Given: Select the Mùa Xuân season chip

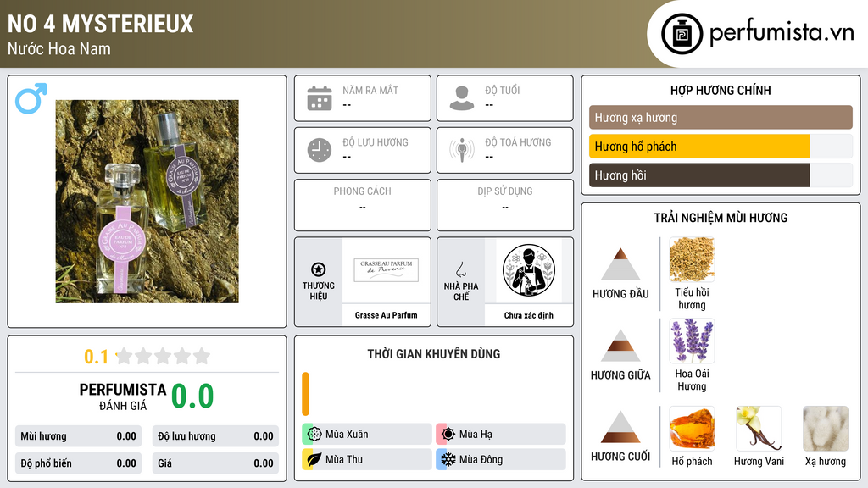Looking at the screenshot, I should (x=367, y=434).
